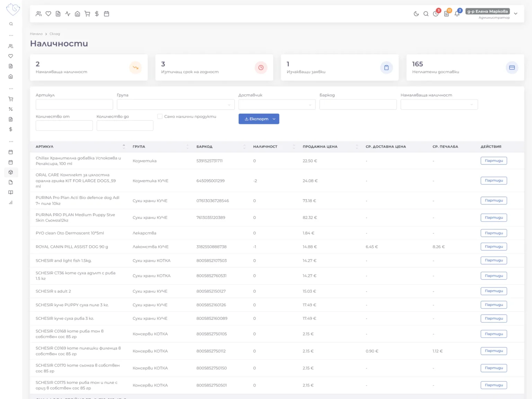The image size is (532, 399).
Task: Go to Начало breadcrumb link
Action: pyautogui.click(x=36, y=34)
